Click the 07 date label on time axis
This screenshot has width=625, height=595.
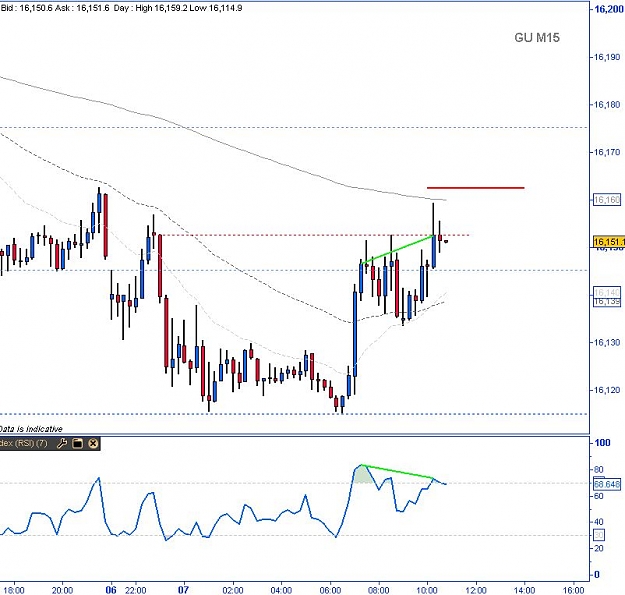(183, 589)
